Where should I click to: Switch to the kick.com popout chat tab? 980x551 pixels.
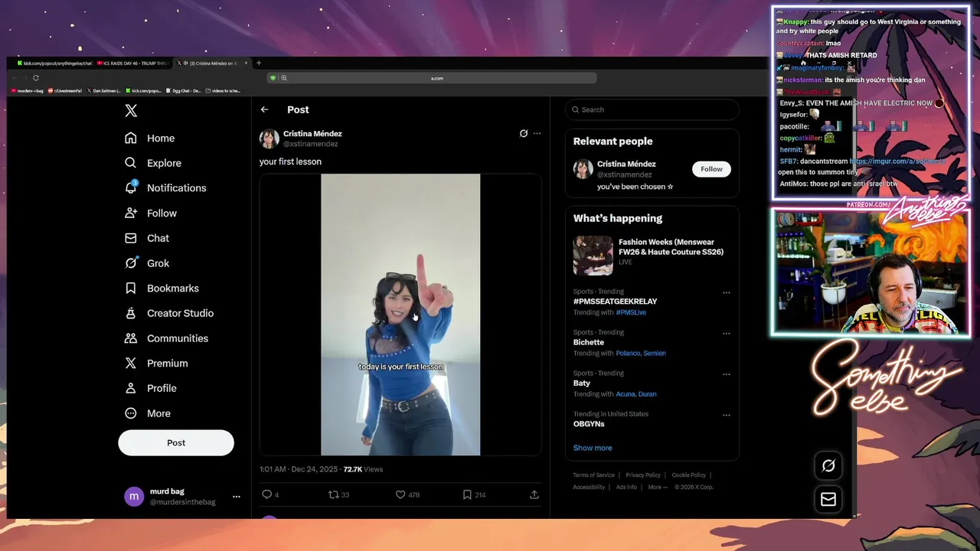coord(54,64)
